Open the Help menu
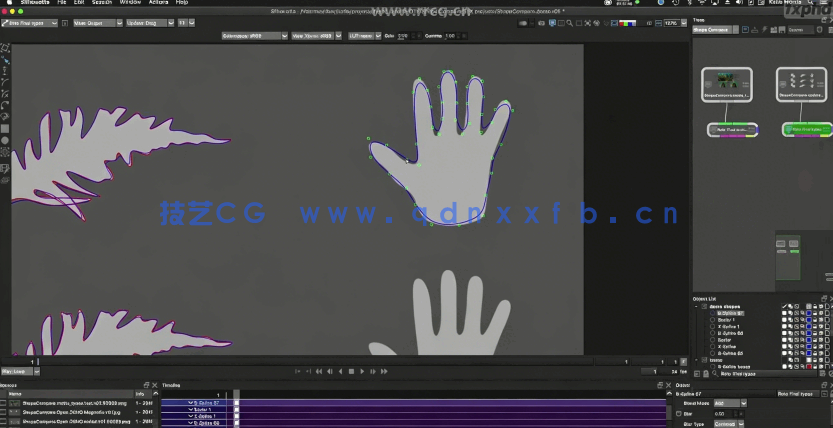 (x=182, y=3)
